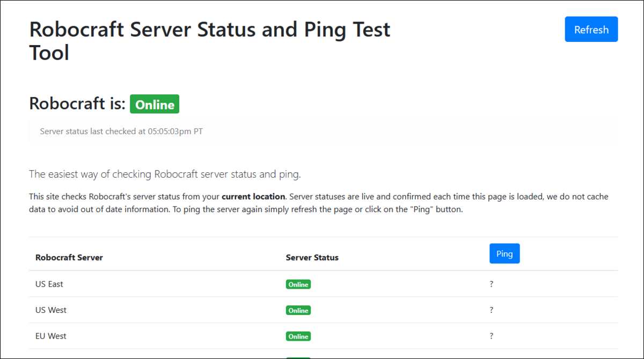Viewport: 644px width, 359px height.
Task: Click the Online badge for US East
Action: coord(298,284)
